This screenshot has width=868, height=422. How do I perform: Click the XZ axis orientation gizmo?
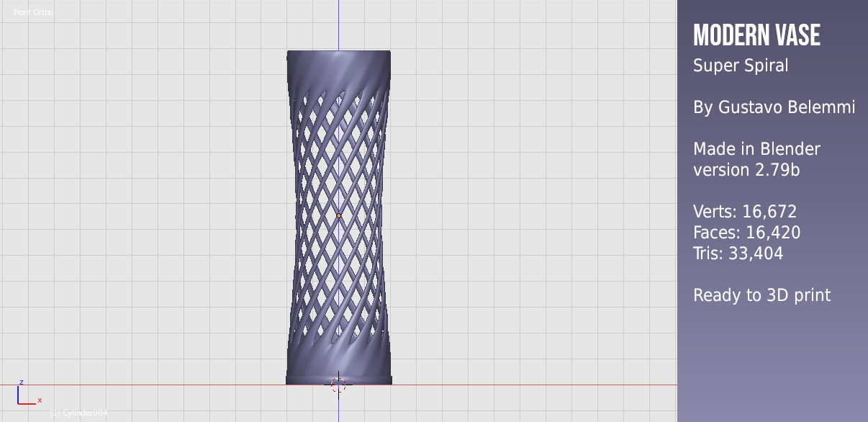[29, 392]
